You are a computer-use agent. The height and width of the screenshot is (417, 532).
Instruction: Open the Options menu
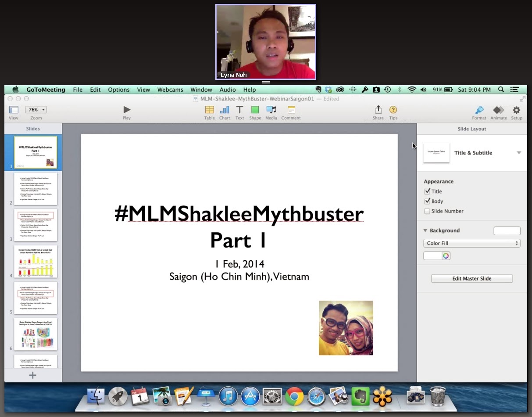pos(119,90)
